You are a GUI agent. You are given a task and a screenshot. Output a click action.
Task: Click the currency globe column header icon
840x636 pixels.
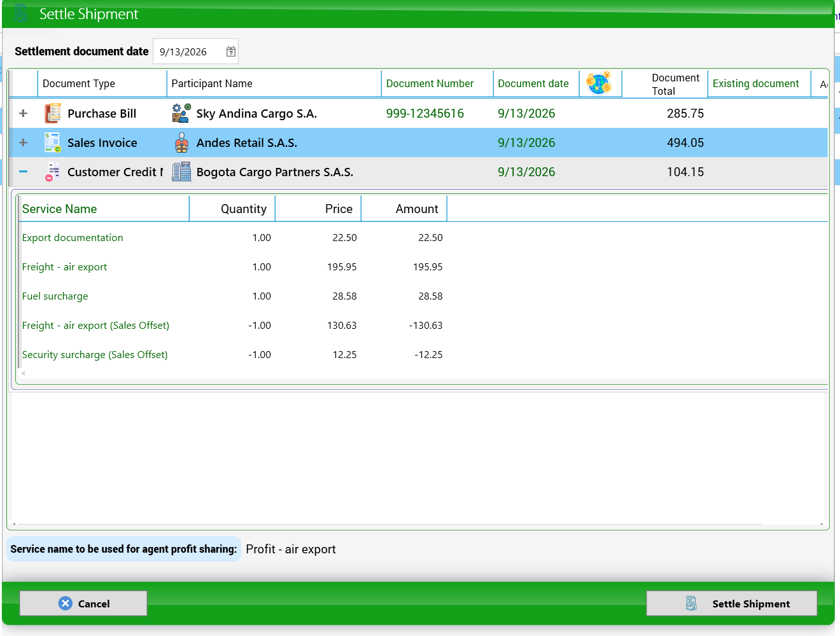599,83
